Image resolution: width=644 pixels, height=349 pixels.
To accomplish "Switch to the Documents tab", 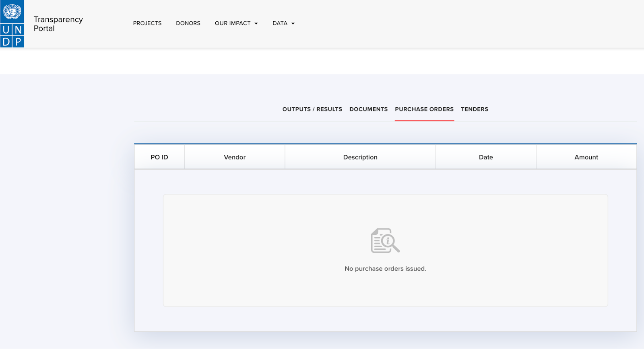I will (x=369, y=109).
